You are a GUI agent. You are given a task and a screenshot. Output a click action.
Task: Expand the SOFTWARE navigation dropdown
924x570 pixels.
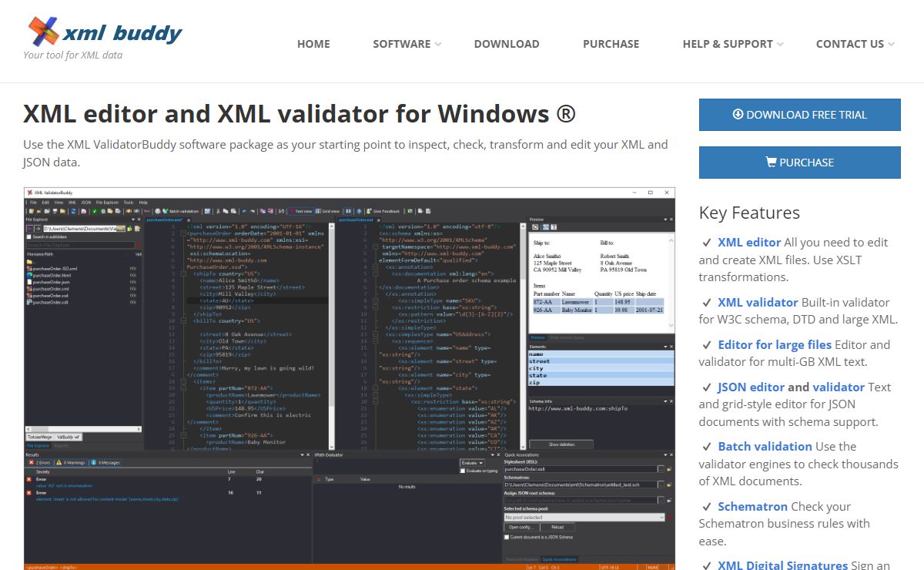(407, 44)
